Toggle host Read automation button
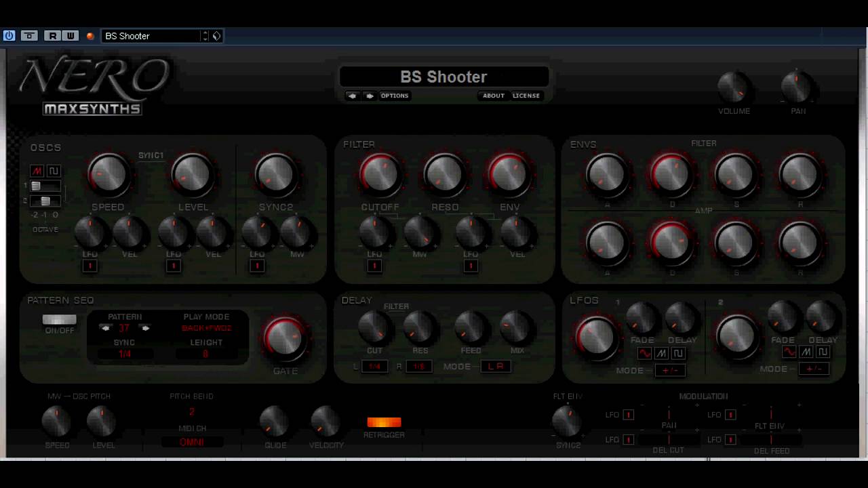The width and height of the screenshot is (868, 488). tap(53, 36)
